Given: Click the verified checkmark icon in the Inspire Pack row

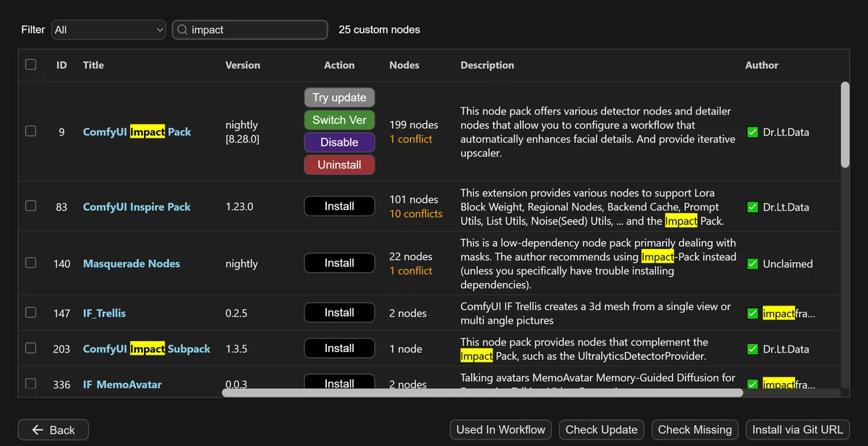Looking at the screenshot, I should (753, 207).
